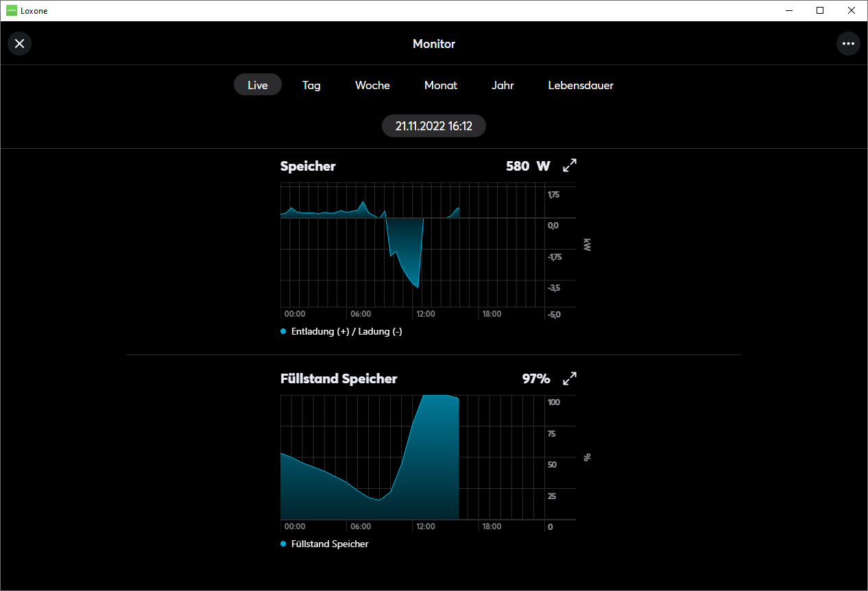Click the 12:00 marker on Füllstand chart
Screen dimensions: 868x591
pos(425,527)
